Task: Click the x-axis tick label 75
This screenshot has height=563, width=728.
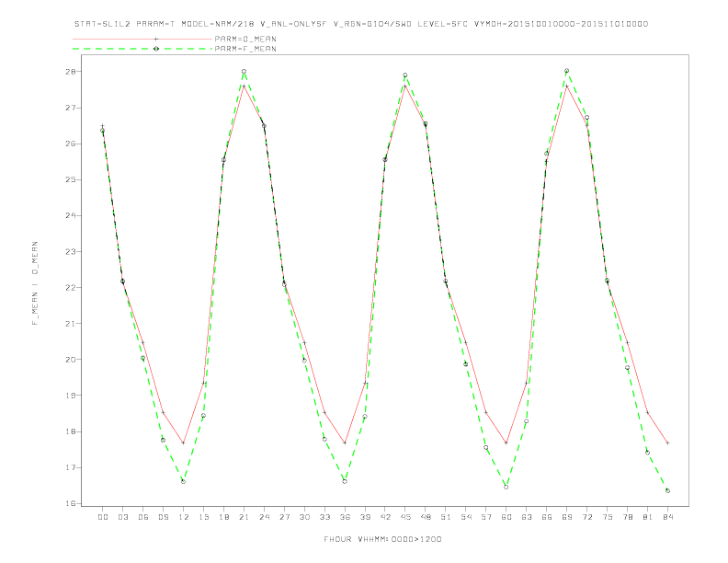Action: tap(608, 517)
